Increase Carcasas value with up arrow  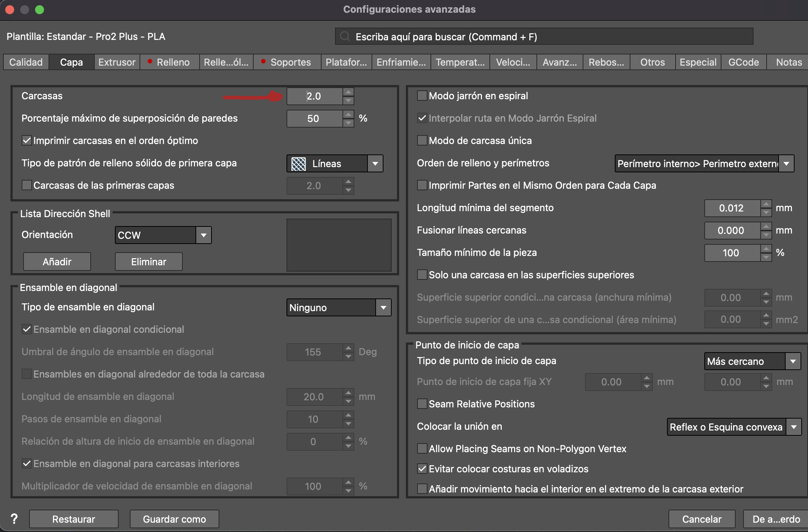348,92
